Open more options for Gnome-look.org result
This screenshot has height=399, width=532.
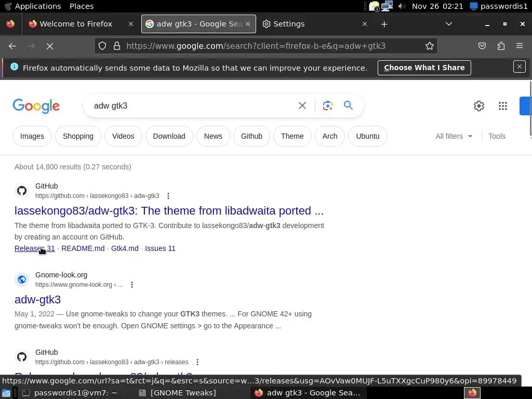point(131,285)
